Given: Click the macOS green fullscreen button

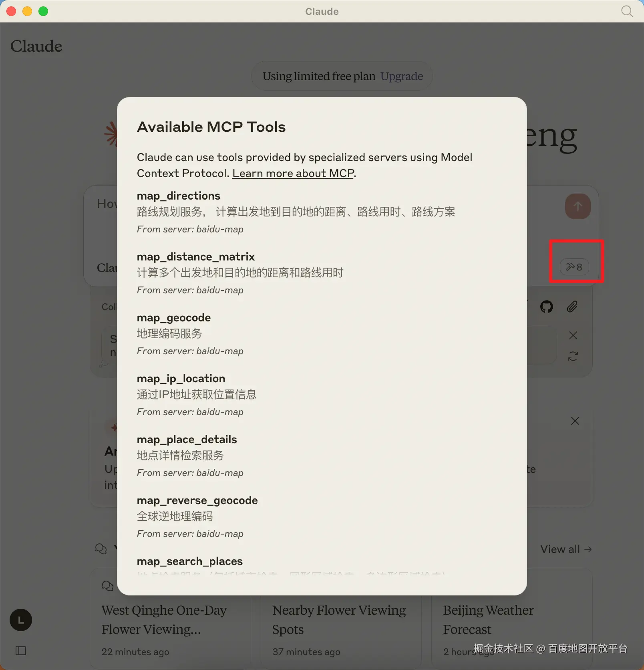Looking at the screenshot, I should [43, 11].
